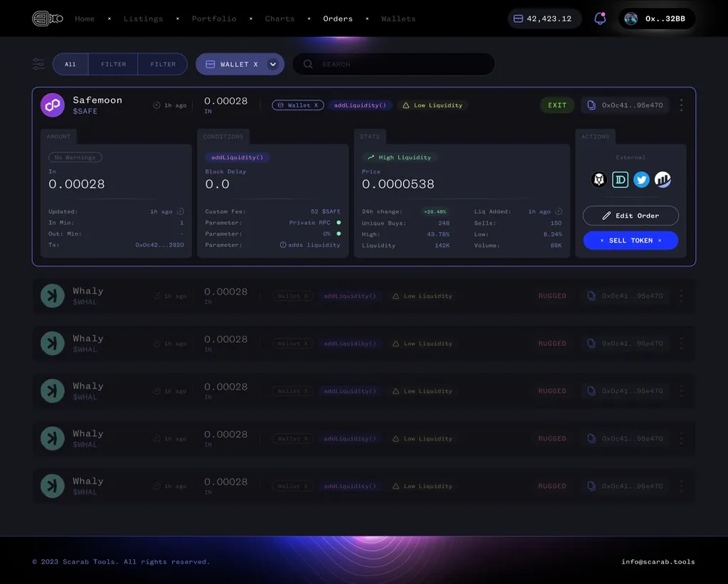The height and width of the screenshot is (584, 728).
Task: Select the second FILTER segment
Action: click(163, 64)
